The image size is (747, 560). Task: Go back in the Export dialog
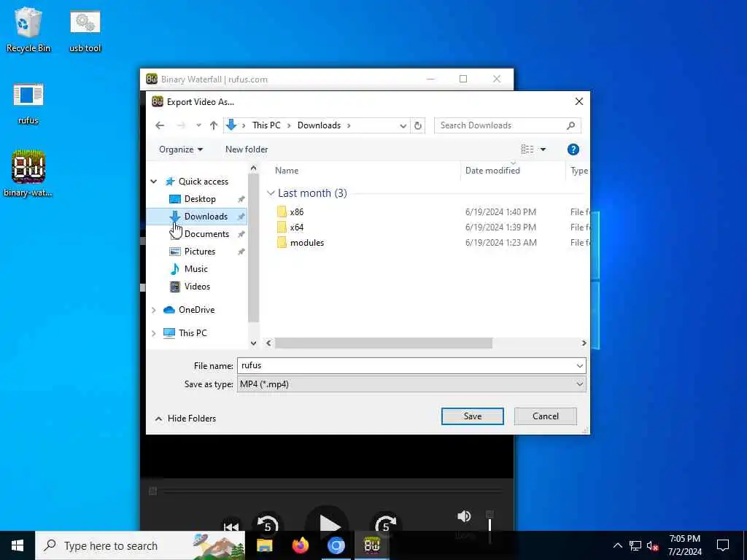click(160, 125)
